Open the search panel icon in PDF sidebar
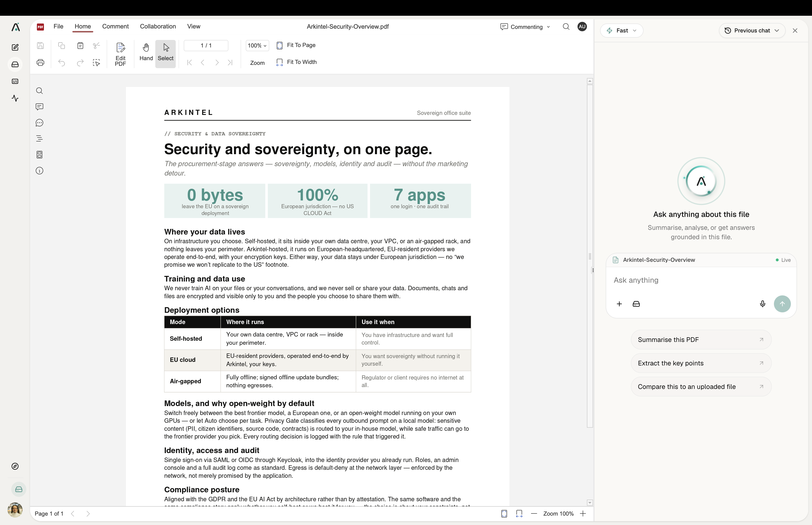812x525 pixels. tap(39, 91)
